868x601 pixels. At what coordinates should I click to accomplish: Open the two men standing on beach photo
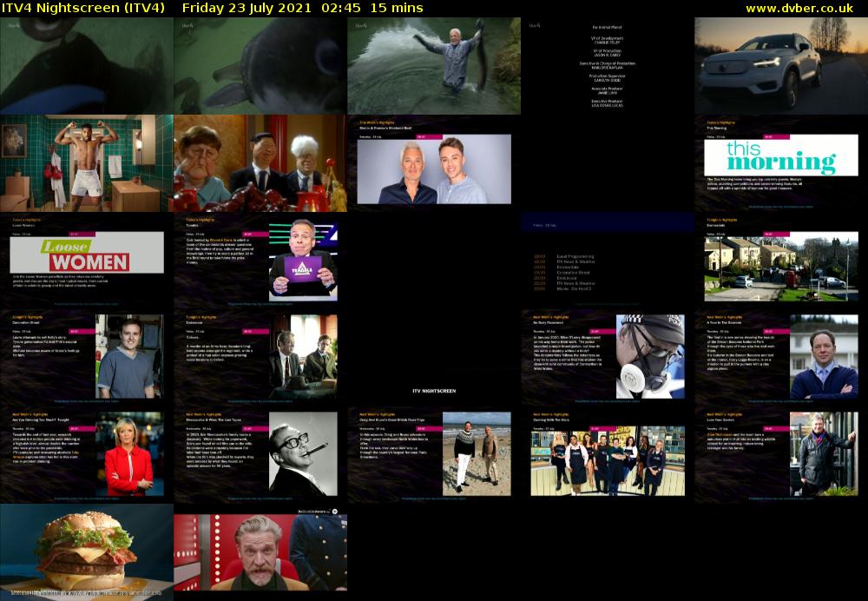[x=477, y=453]
